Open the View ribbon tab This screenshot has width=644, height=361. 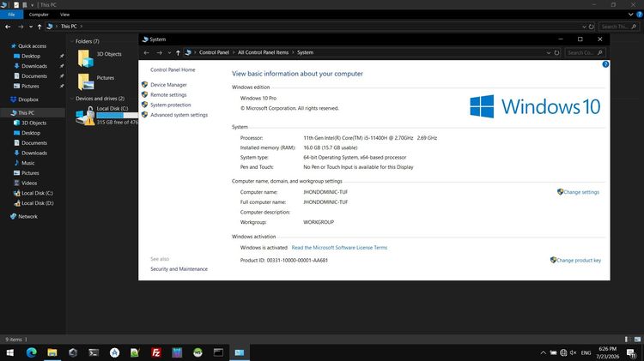click(x=64, y=15)
